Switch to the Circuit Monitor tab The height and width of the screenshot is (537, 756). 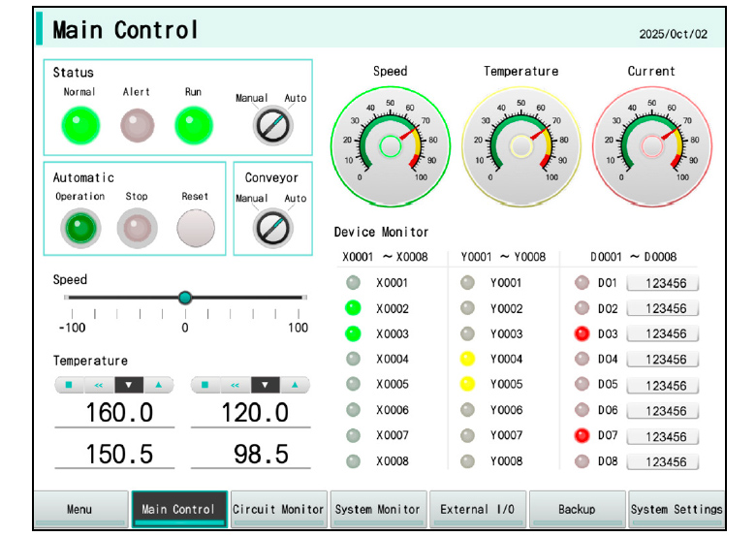[278, 510]
